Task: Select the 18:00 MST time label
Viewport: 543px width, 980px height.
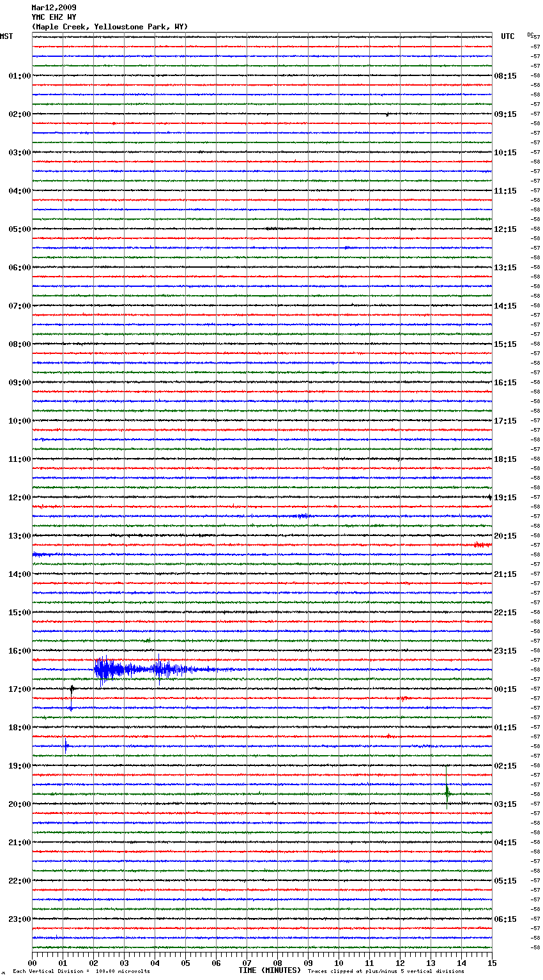Action: [x=20, y=728]
